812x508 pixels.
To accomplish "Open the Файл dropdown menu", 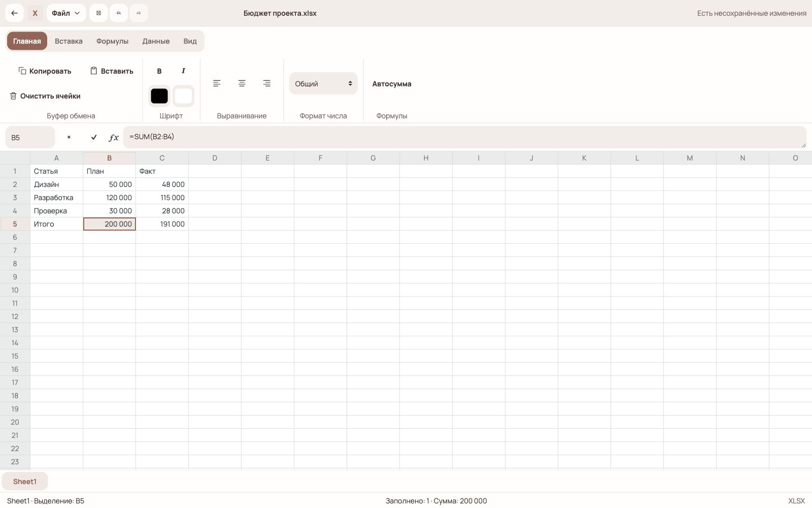I will (x=66, y=13).
